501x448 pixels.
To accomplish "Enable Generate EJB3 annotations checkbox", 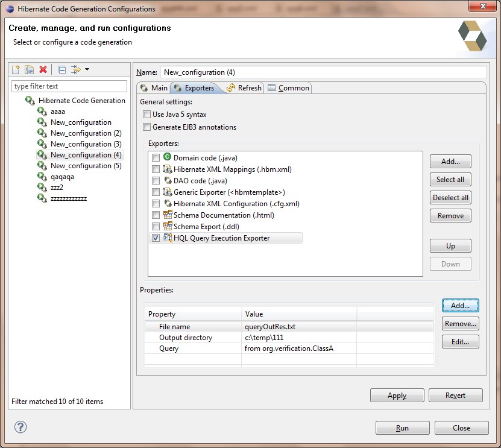I will tap(147, 127).
